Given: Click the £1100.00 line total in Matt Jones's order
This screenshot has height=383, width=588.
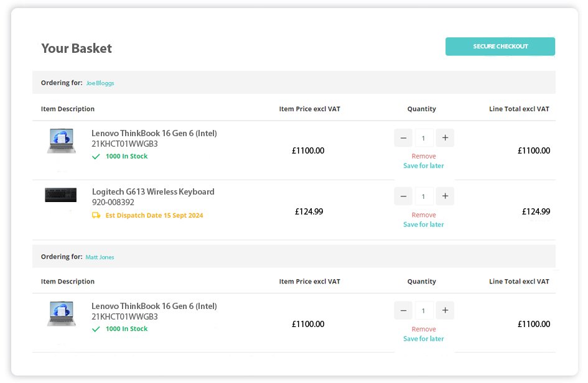Looking at the screenshot, I should [534, 324].
